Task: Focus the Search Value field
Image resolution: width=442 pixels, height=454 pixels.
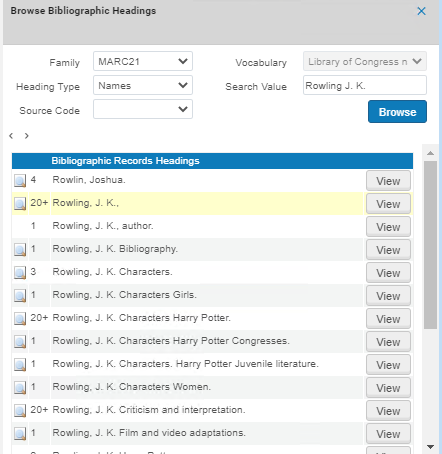Action: [365, 85]
